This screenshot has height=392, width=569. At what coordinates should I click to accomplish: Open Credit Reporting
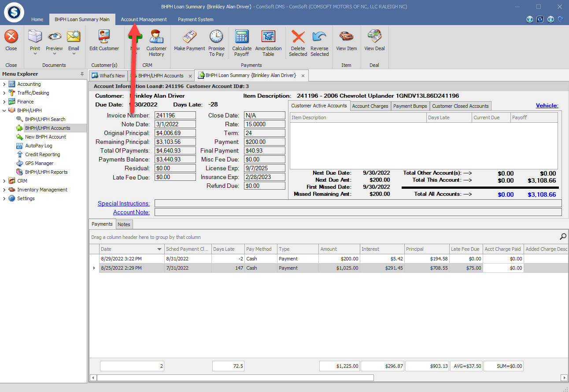(x=42, y=154)
